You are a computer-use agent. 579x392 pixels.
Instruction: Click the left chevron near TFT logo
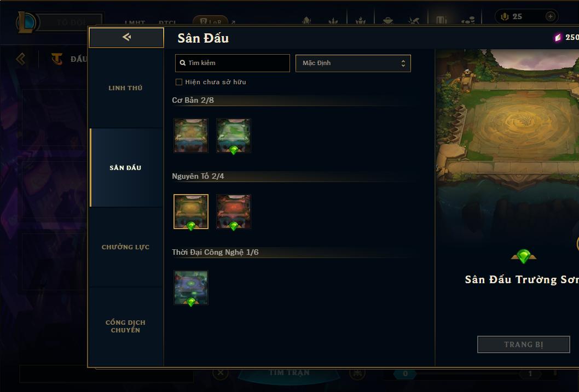tap(21, 58)
